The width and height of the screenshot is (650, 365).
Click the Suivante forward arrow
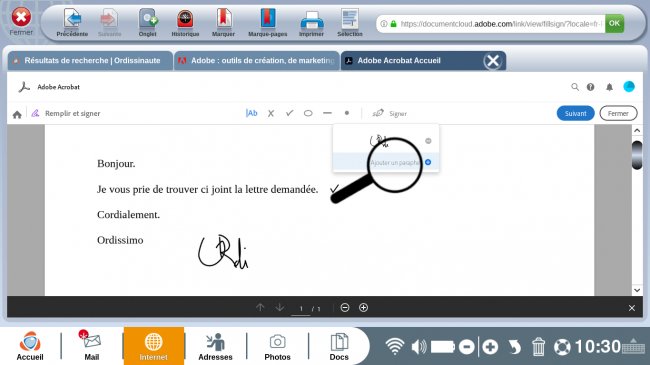pyautogui.click(x=109, y=23)
